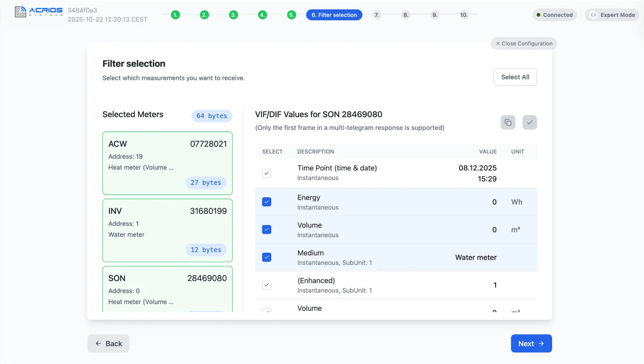Jump to step 7

(x=377, y=15)
